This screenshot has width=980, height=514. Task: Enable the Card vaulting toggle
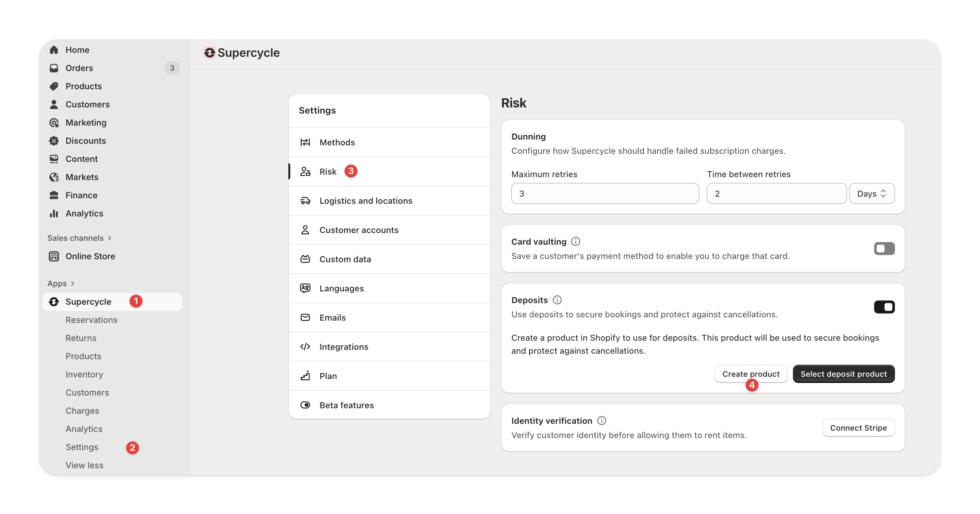[884, 249]
